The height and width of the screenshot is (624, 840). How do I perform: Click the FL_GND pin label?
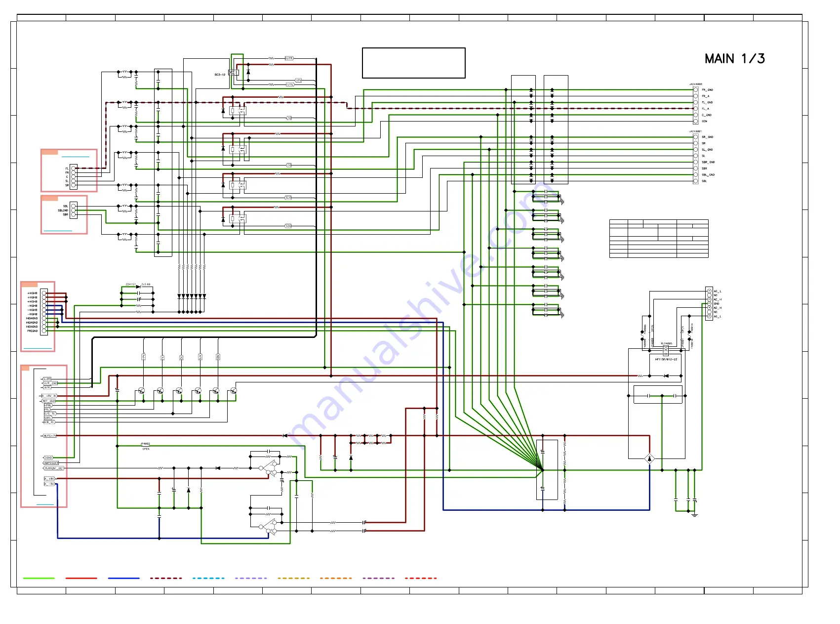pos(707,103)
